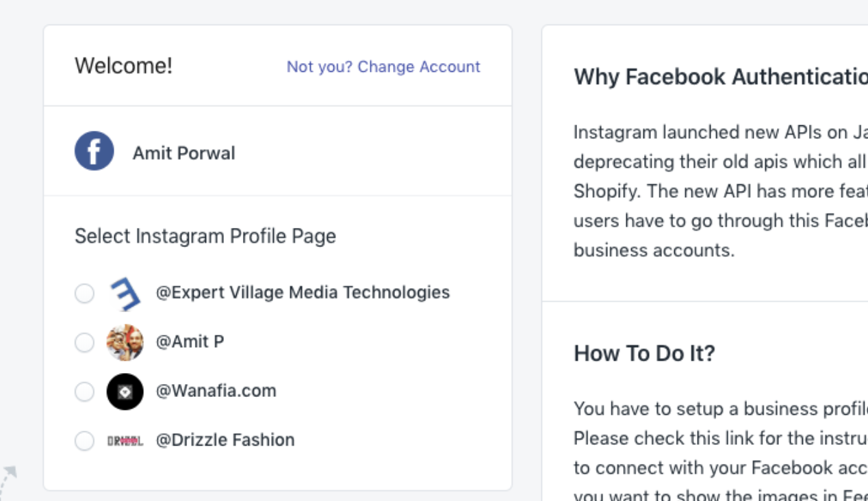Click the Why Facebook Authentication heading
The image size is (868, 501).
pyautogui.click(x=720, y=77)
